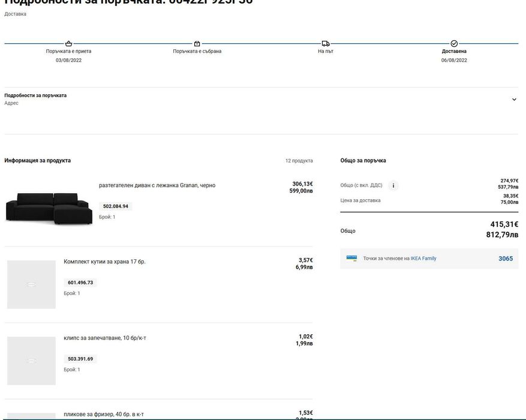
Task: Click the IKEA Family card icon
Action: pyautogui.click(x=351, y=259)
